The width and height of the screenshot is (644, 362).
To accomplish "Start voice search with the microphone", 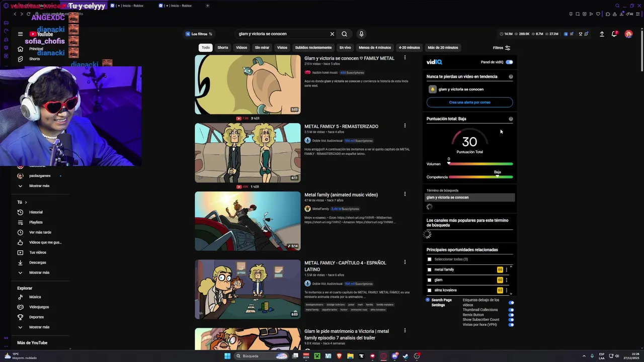I will pos(361,34).
